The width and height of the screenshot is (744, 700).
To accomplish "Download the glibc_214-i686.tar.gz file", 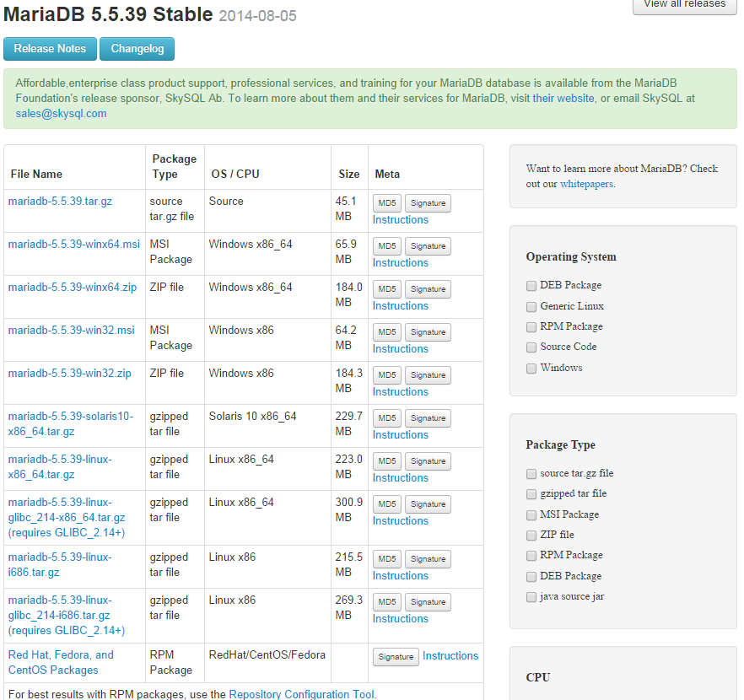I will tap(67, 615).
